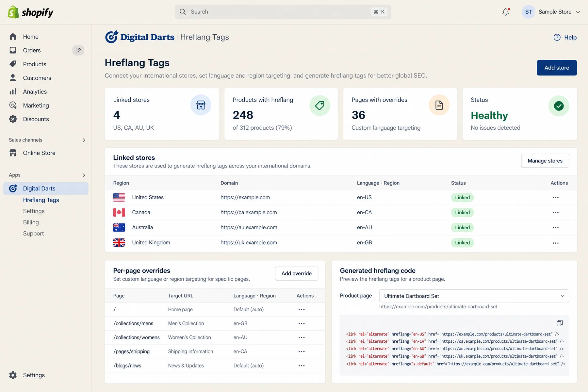
Task: Click the Marketing target icon
Action: 13,105
